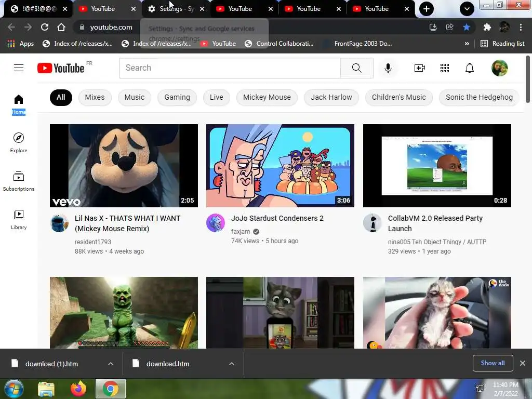Open Windows Explorer from the taskbar
Screen dimensions: 532x399
46,389
